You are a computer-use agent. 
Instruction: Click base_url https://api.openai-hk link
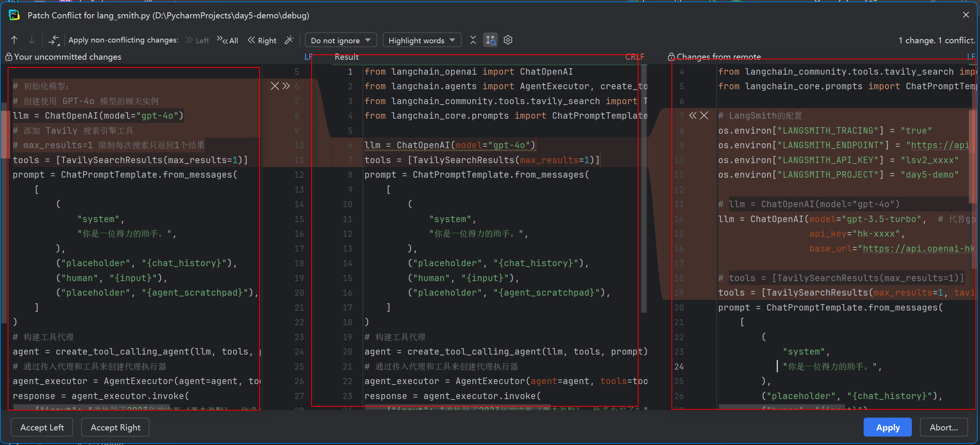click(918, 249)
